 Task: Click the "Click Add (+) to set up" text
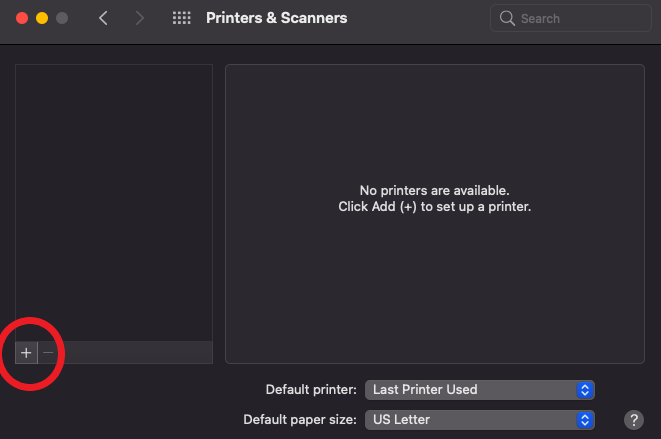pos(434,207)
